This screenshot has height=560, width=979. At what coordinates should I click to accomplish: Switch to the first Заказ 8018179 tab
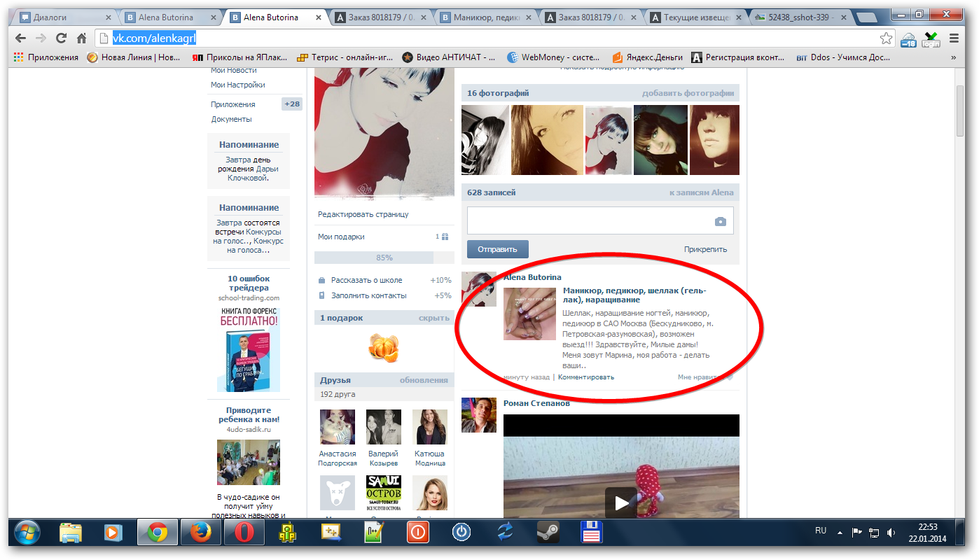tap(380, 17)
